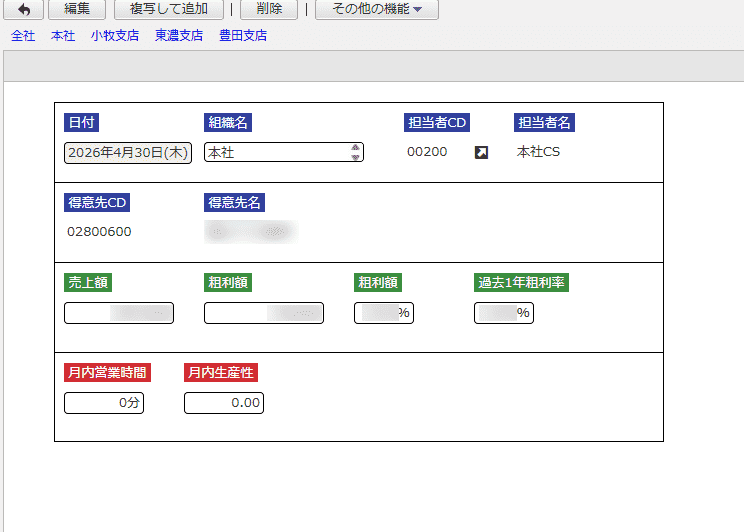Click the 担当者CD label
Viewport: 744px width, 532px height.
[437, 122]
